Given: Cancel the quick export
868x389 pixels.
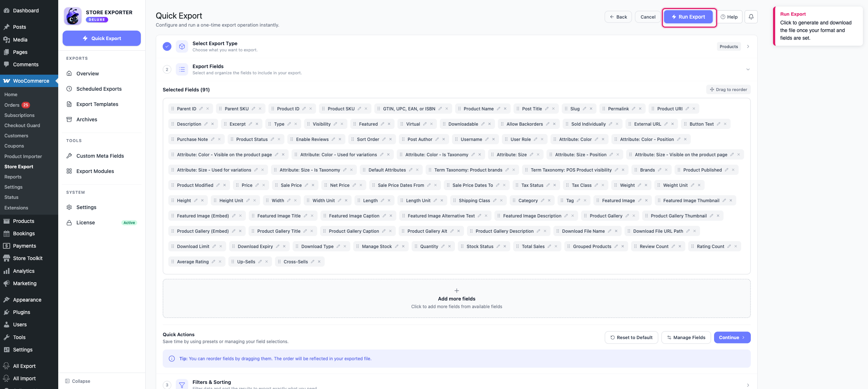Looking at the screenshot, I should coord(648,17).
